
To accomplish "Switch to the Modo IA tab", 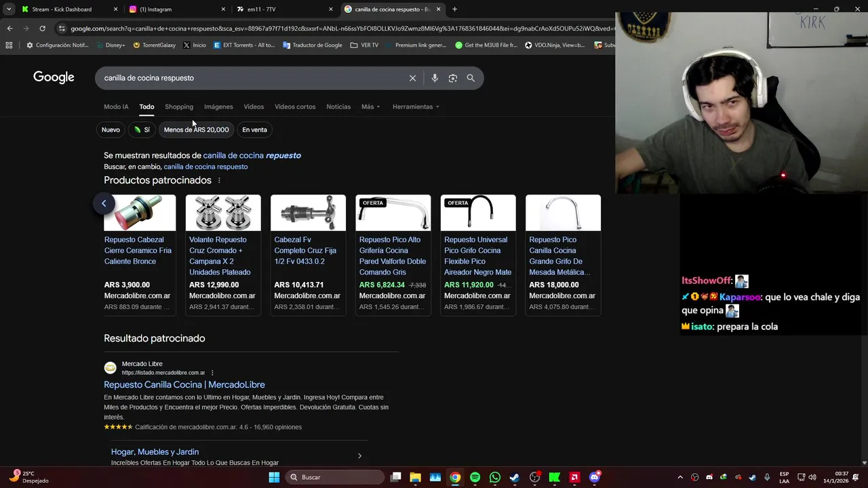I will point(116,106).
